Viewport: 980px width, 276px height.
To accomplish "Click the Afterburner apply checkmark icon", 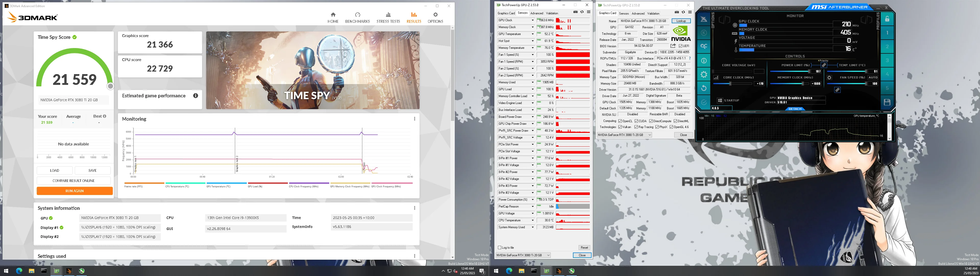I will click(x=704, y=102).
